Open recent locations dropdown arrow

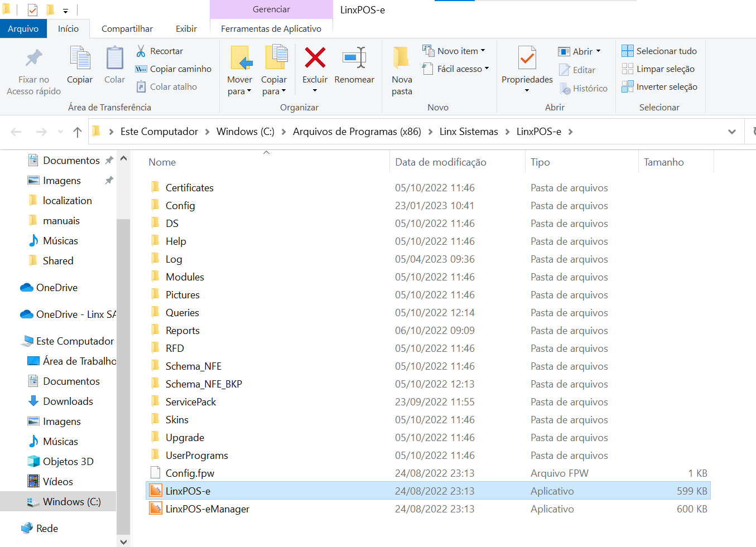[x=60, y=132]
